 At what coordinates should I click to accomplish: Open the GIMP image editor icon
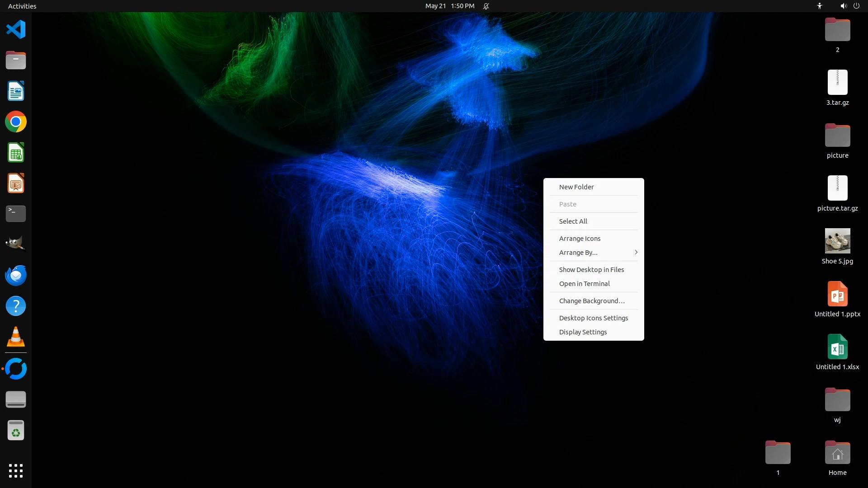click(16, 244)
